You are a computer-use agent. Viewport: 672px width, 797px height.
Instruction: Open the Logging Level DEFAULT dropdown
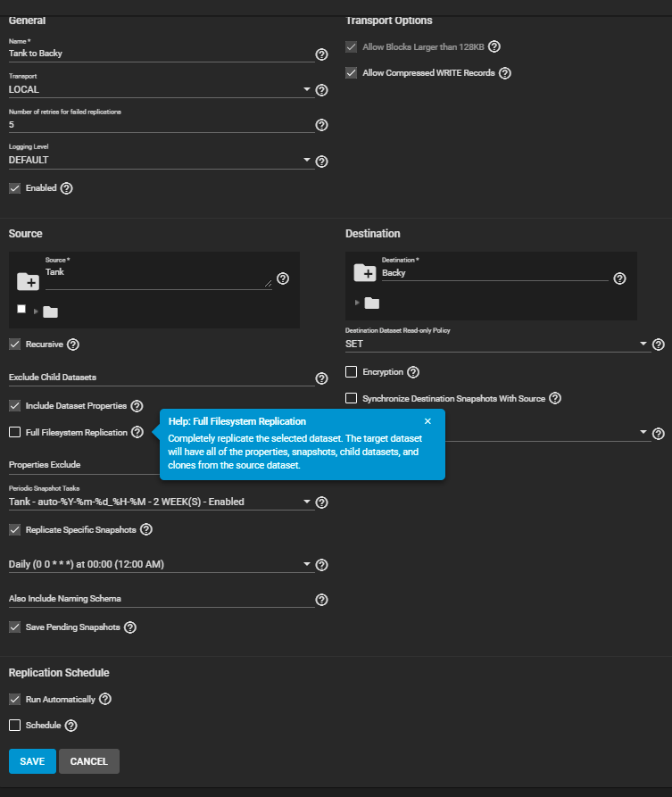pos(162,160)
